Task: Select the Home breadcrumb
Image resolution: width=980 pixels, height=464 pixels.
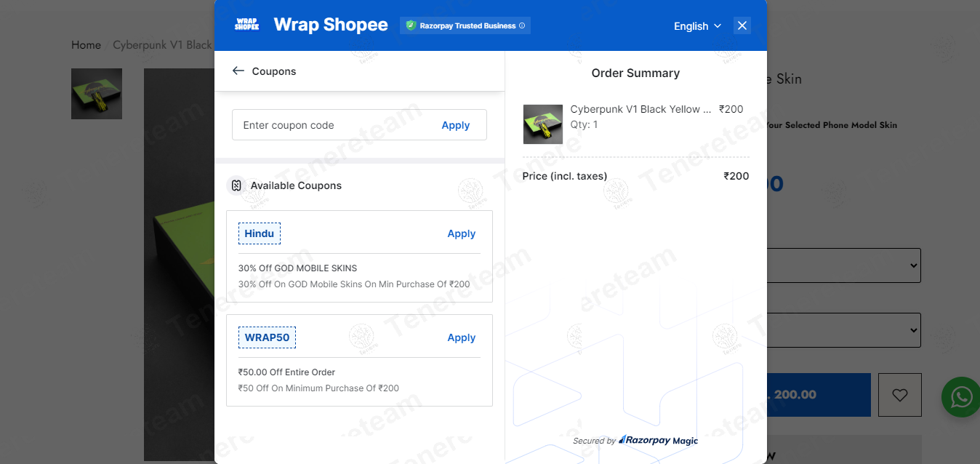Action: [x=86, y=44]
